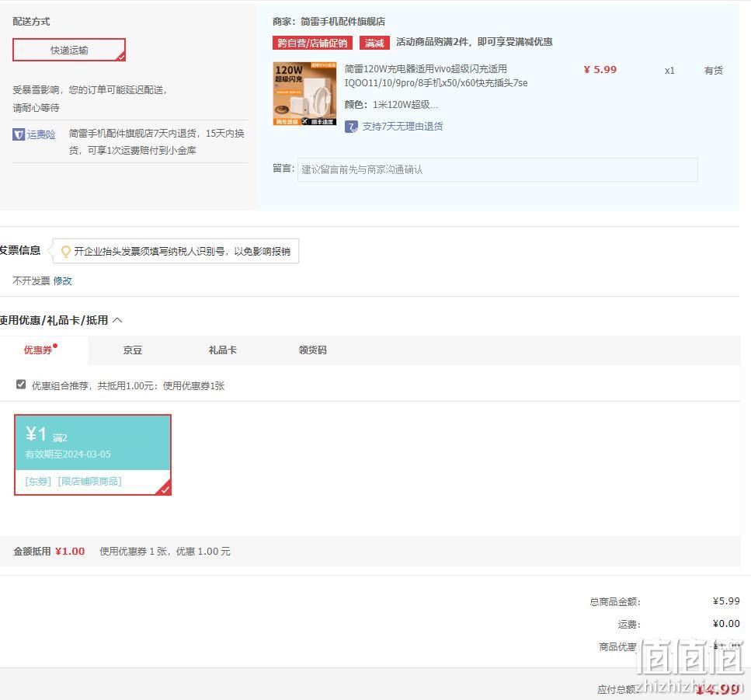This screenshot has height=700, width=751.
Task: Switch to the 礼品卡 tab
Action: pos(223,350)
